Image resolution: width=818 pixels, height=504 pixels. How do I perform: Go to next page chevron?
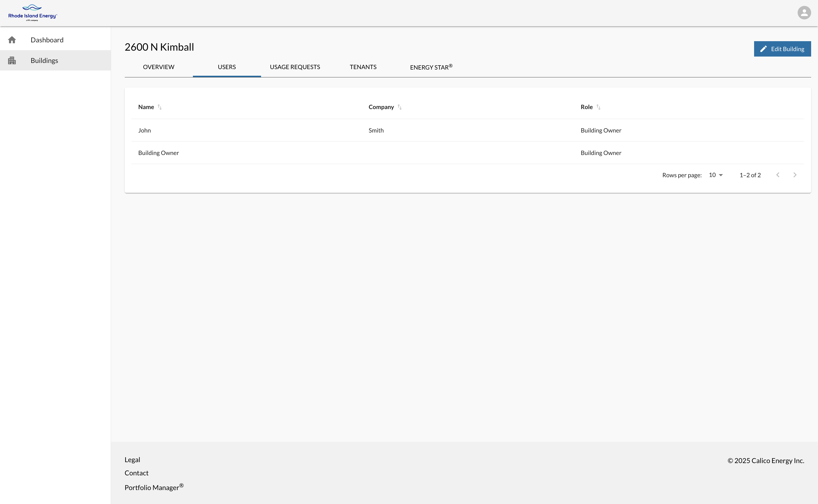795,175
